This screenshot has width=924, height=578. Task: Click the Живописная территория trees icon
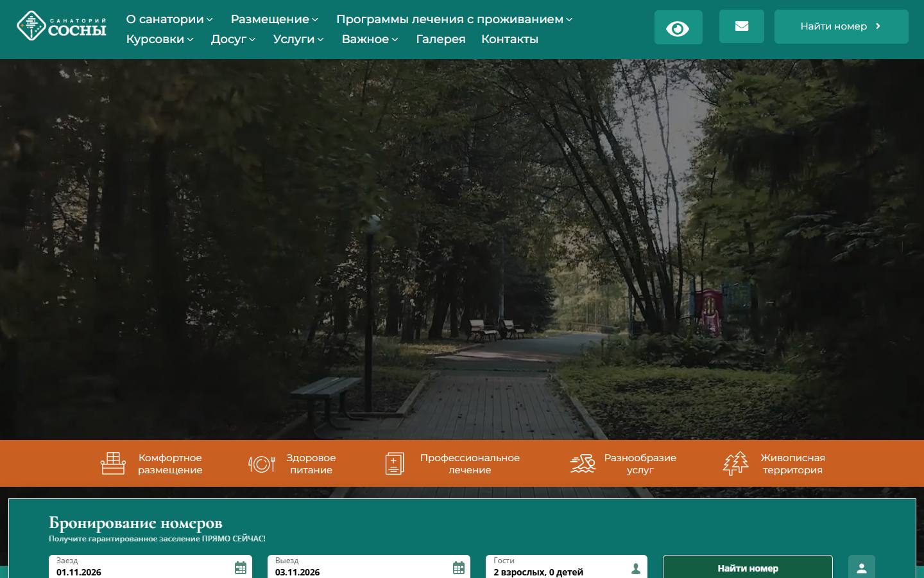point(736,464)
